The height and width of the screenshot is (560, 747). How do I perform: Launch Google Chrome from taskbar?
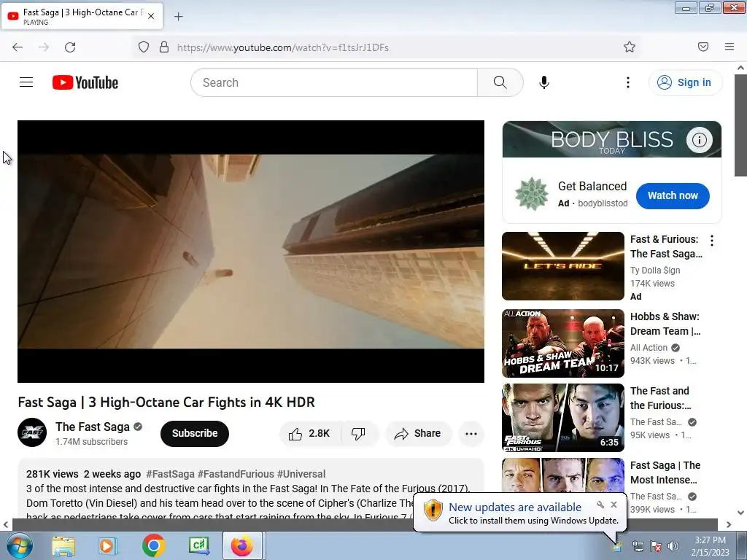tap(153, 545)
